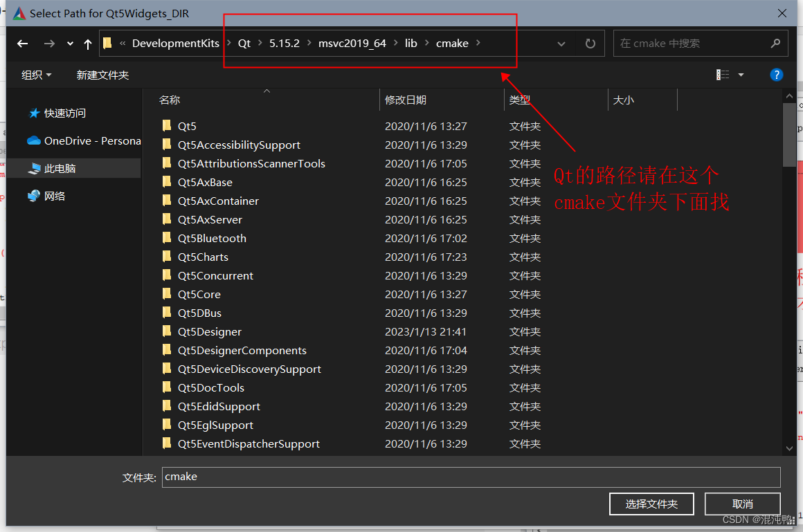Sort by 大小 column header
Screen dimensions: 803x532
[624, 100]
